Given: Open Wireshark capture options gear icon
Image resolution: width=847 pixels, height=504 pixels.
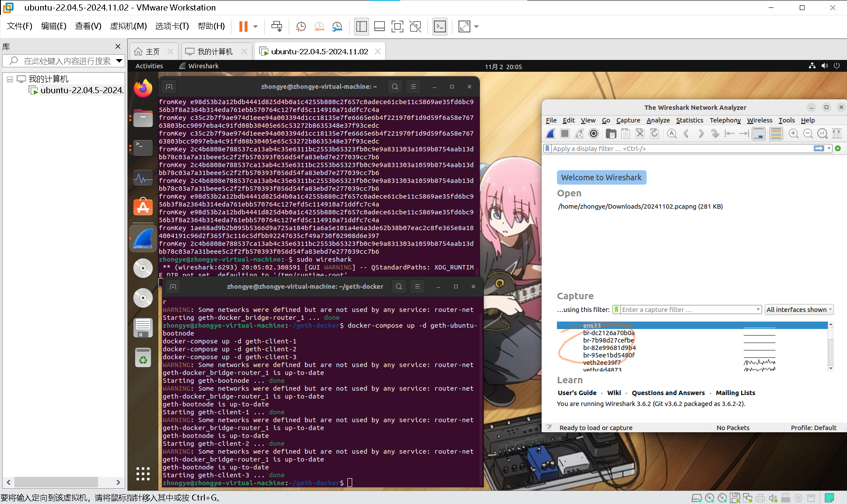Looking at the screenshot, I should (x=594, y=133).
